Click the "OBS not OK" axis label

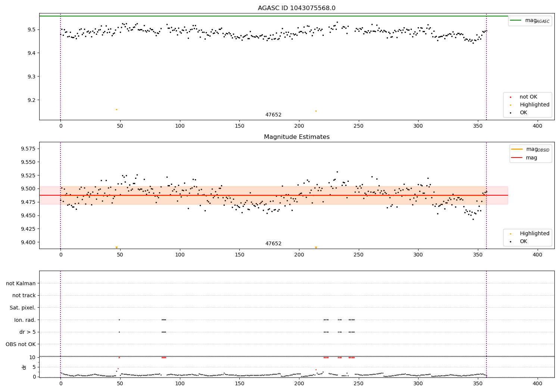(21, 344)
